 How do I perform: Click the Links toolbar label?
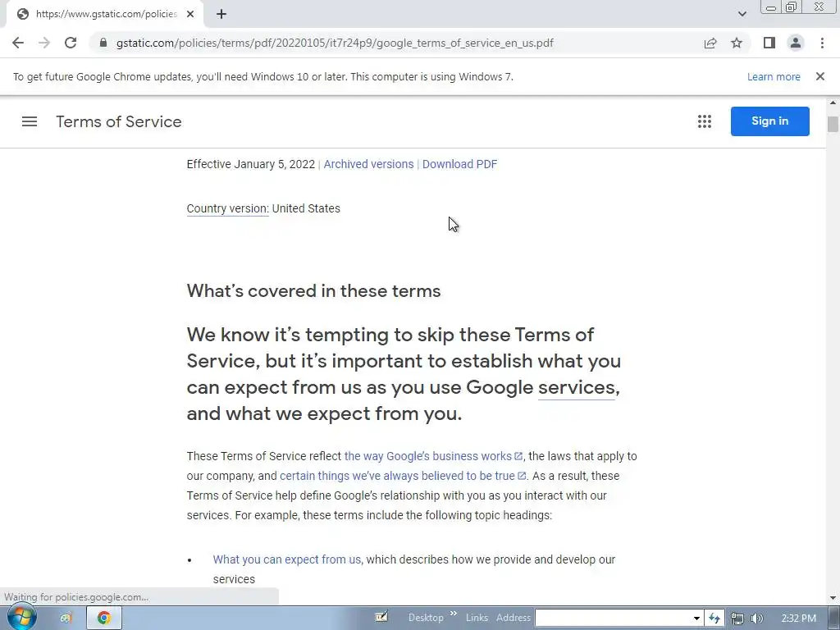(477, 618)
